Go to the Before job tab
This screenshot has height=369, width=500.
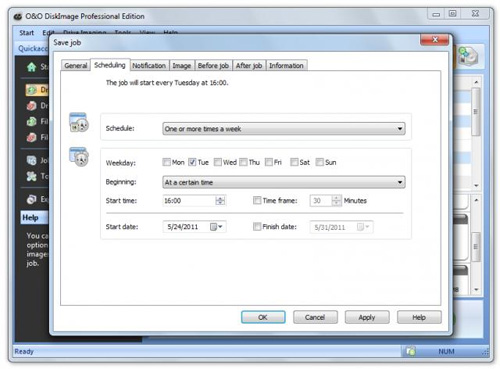pos(213,65)
